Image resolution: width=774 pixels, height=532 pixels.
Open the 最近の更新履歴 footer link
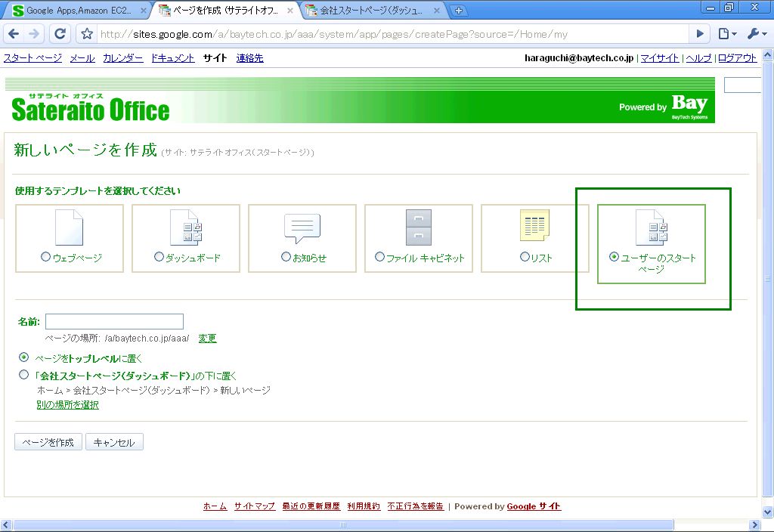[311, 506]
